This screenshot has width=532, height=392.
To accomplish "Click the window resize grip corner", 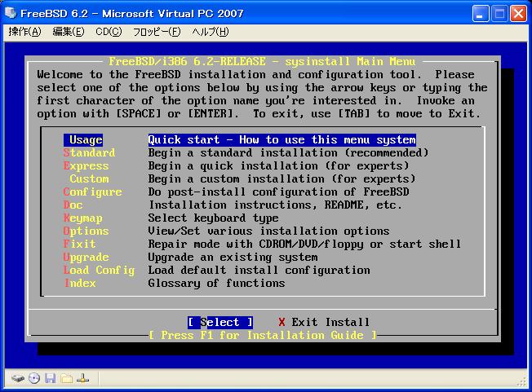I will (x=522, y=382).
